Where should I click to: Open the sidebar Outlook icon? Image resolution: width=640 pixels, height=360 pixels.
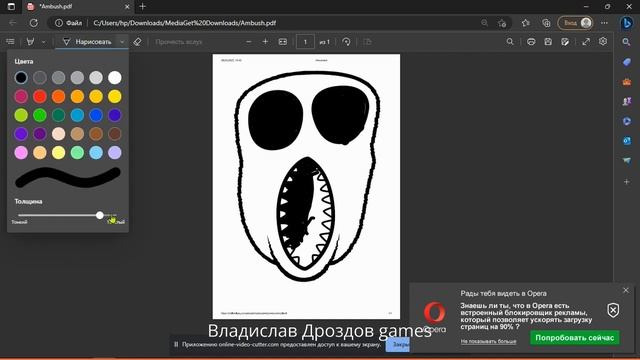(627, 141)
